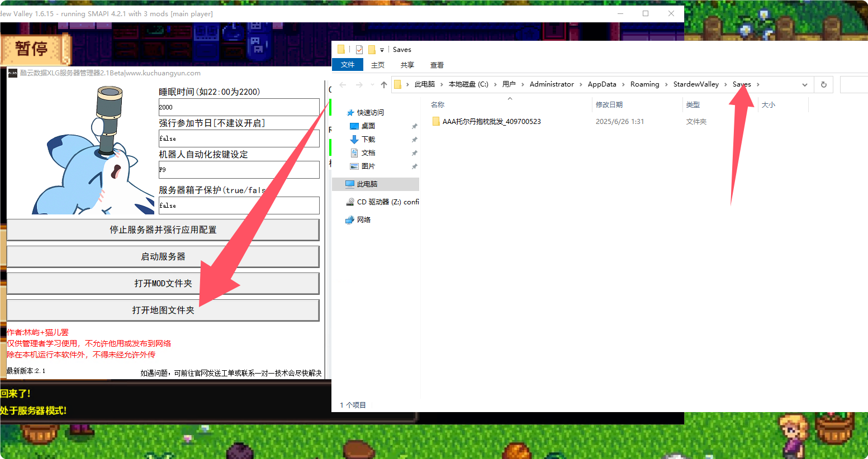
Task: Sort files by 类型 column header
Action: 693,105
